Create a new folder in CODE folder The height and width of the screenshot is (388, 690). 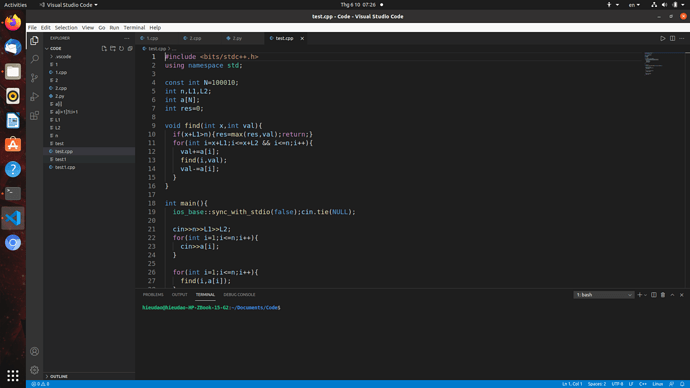click(x=113, y=48)
